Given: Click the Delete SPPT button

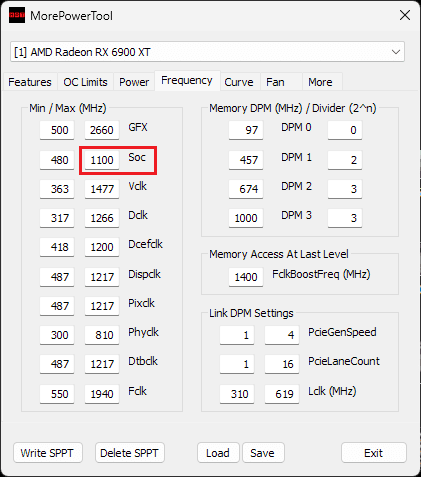Looking at the screenshot, I should tap(130, 453).
